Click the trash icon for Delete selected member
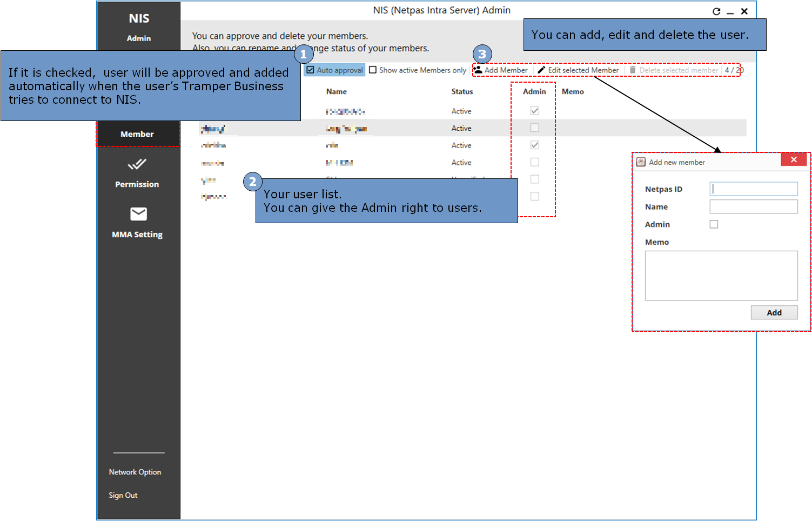 pos(632,70)
